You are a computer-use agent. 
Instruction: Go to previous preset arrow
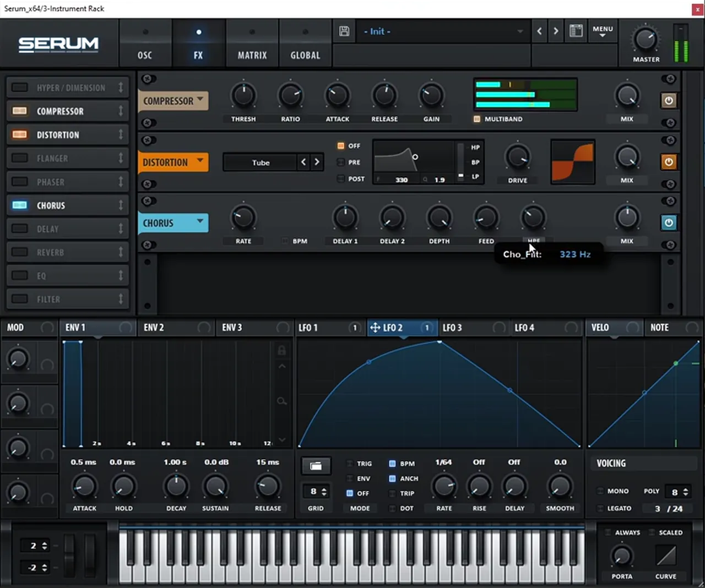coord(540,31)
